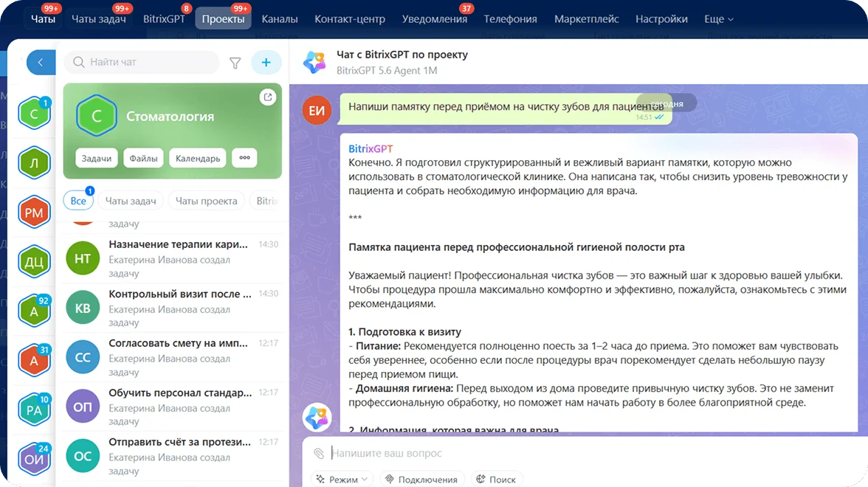This screenshot has width=868, height=487.
Task: Select project РА with badge 10
Action: click(34, 410)
